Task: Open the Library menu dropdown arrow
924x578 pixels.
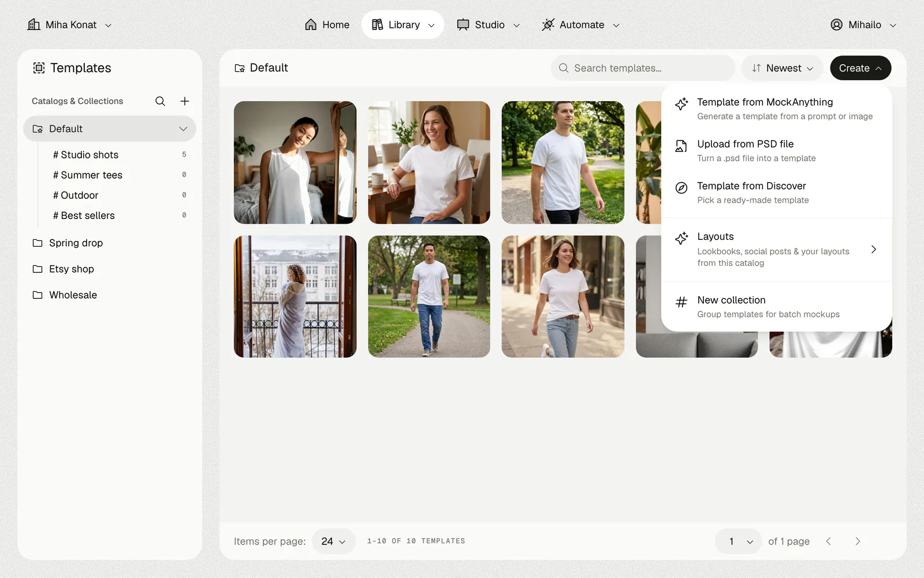Action: [431, 25]
